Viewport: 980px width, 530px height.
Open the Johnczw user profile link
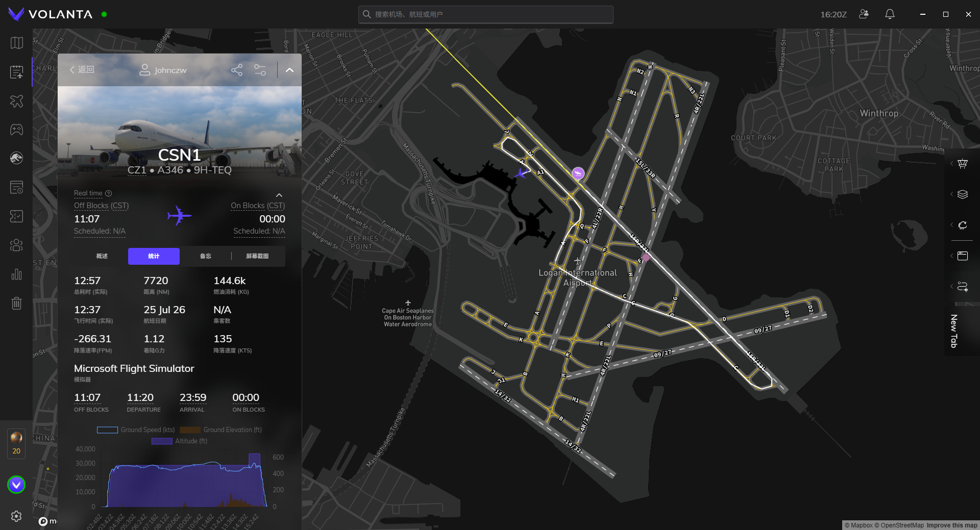tap(163, 70)
